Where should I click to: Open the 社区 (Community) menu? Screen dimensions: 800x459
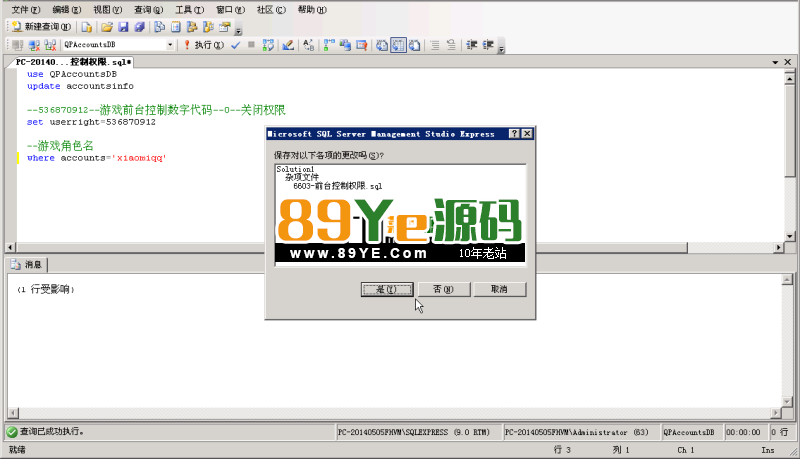[x=271, y=10]
